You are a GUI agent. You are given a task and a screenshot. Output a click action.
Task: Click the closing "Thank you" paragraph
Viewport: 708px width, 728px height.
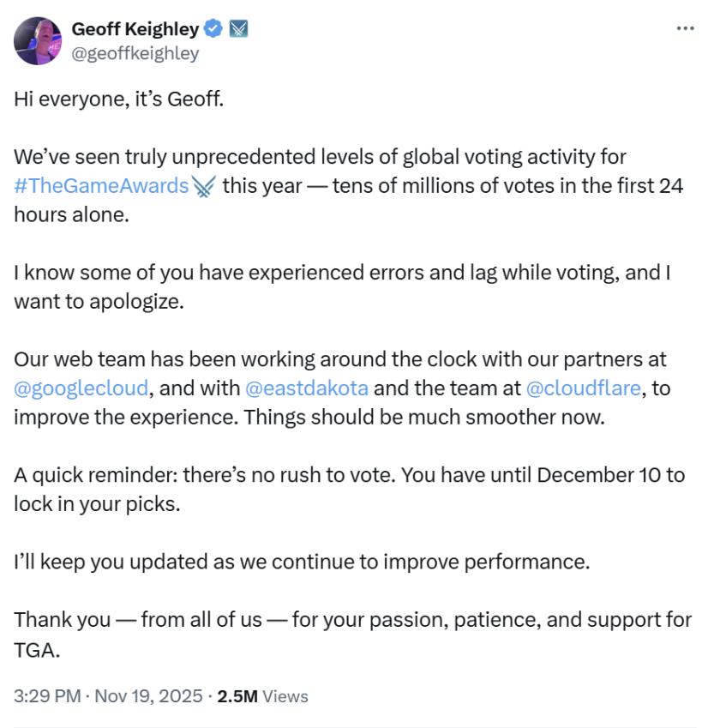(352, 620)
